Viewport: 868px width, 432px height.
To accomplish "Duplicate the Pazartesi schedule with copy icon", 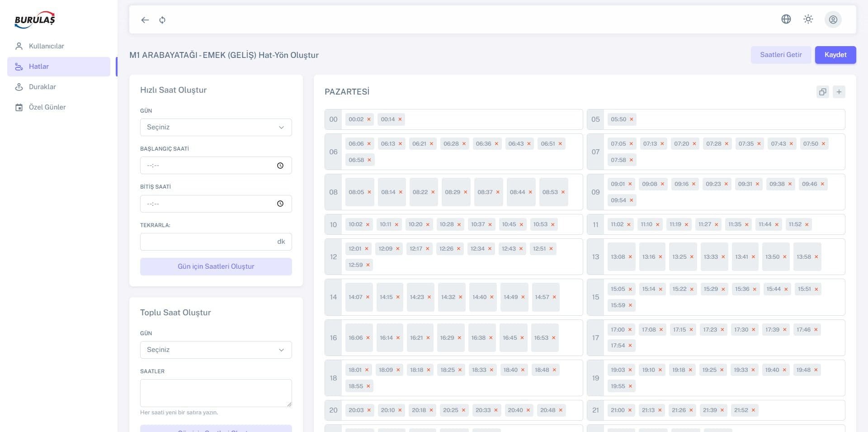I will [823, 92].
